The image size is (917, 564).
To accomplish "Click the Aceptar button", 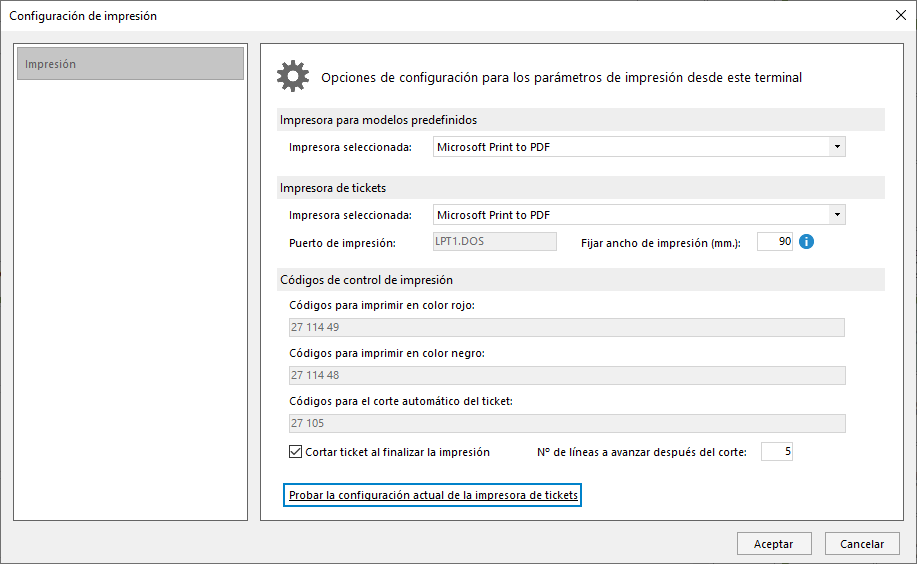I will (x=774, y=544).
